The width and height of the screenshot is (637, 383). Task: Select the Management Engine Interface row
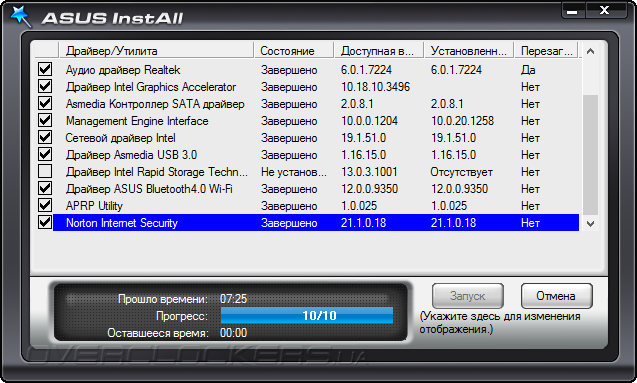[316, 121]
